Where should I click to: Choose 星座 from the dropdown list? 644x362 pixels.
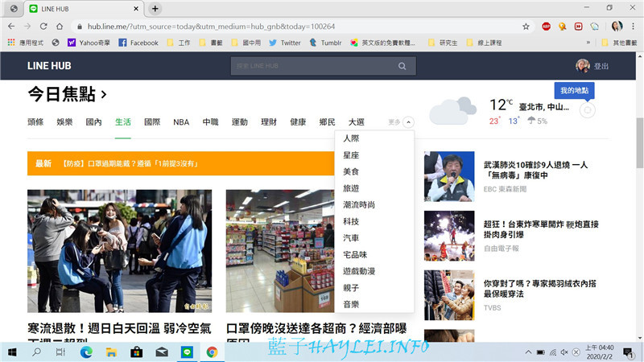[351, 155]
